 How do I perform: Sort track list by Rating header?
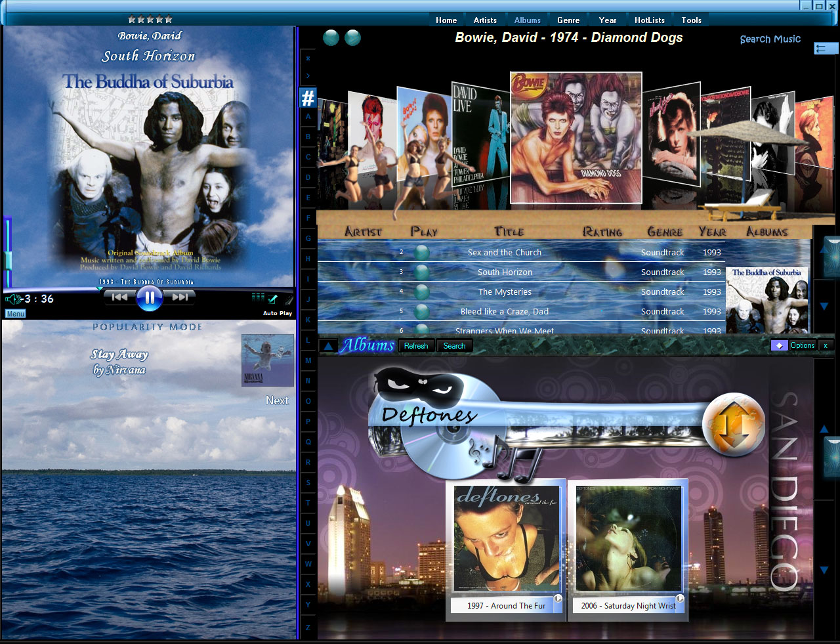[602, 231]
